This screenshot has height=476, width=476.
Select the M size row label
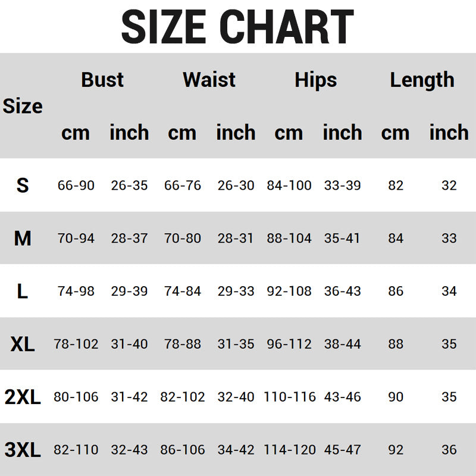[x=23, y=239]
